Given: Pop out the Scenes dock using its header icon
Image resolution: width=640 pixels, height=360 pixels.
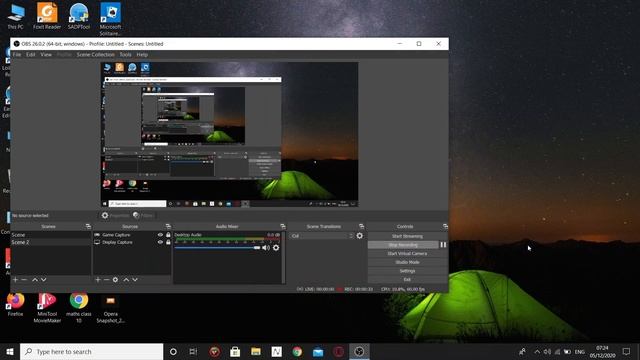Looking at the screenshot, I should point(88,226).
